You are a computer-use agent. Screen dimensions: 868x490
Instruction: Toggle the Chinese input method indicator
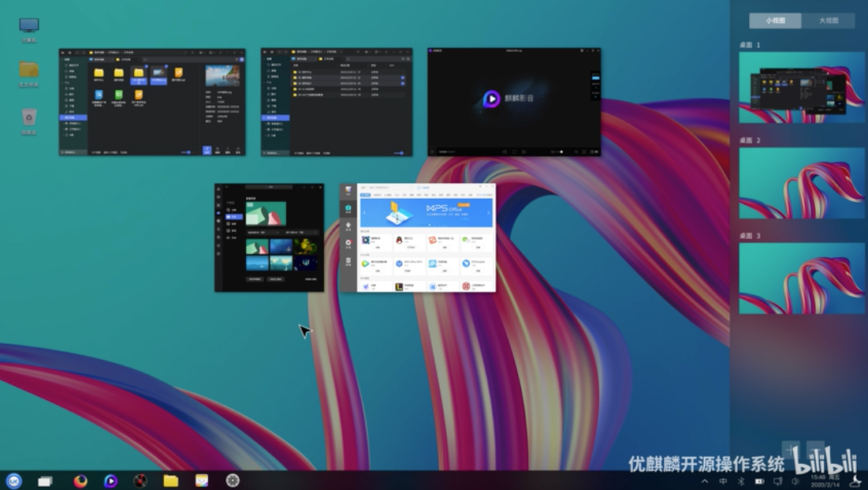point(723,481)
